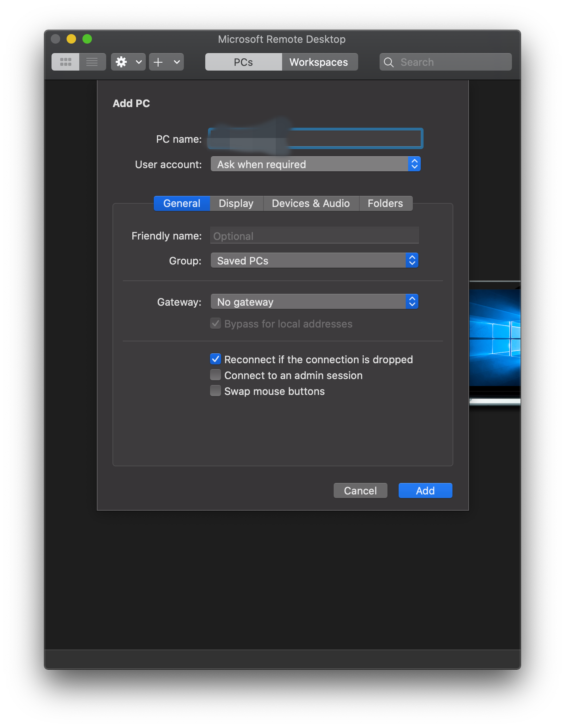Screen dimensions: 565x728
Task: Switch to list view icon
Action: [92, 62]
